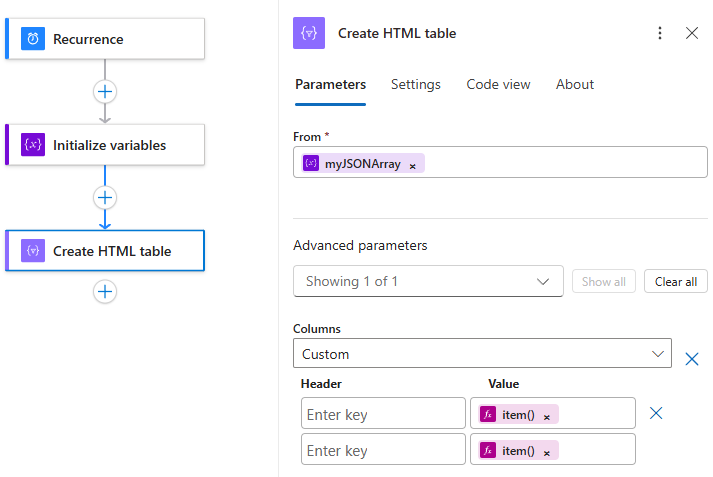This screenshot has width=713, height=477.
Task: Click the second item() value field
Action: [x=552, y=449]
